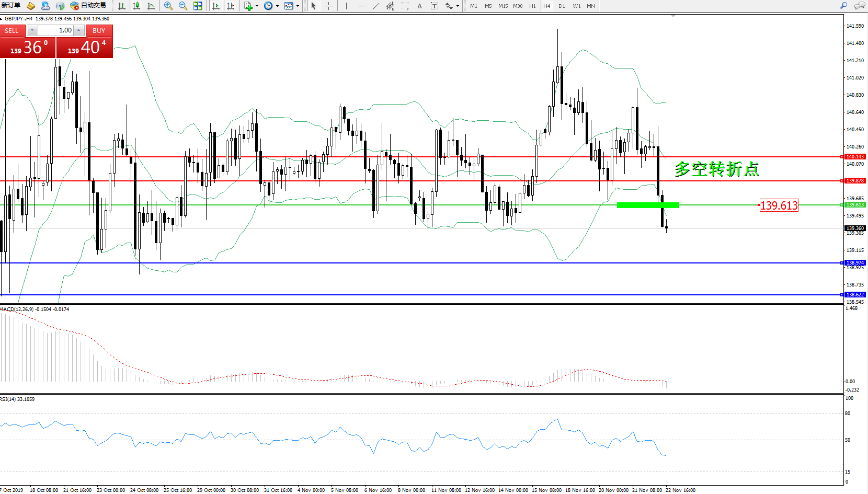Viewport: 868px width, 494px height.
Task: Select the trendline drawing tool
Action: pyautogui.click(x=376, y=6)
